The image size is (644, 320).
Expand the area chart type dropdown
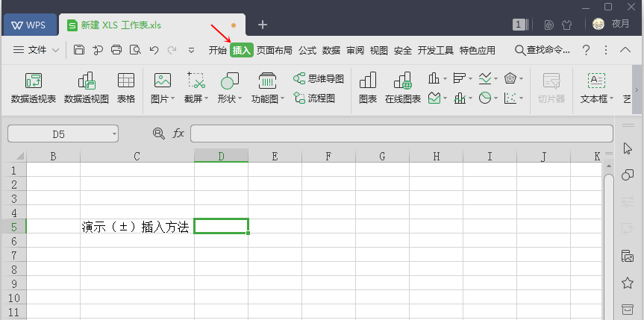445,98
